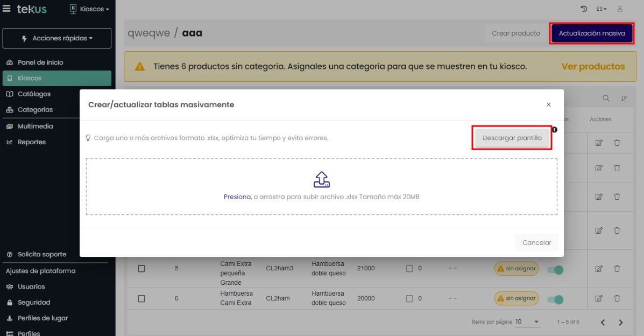Click the sort icon above table
Screen dimensions: 644x336
coord(624,99)
